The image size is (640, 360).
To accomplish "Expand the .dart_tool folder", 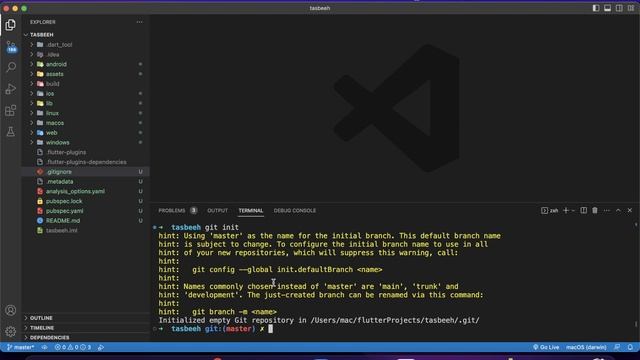I will [x=86, y=44].
